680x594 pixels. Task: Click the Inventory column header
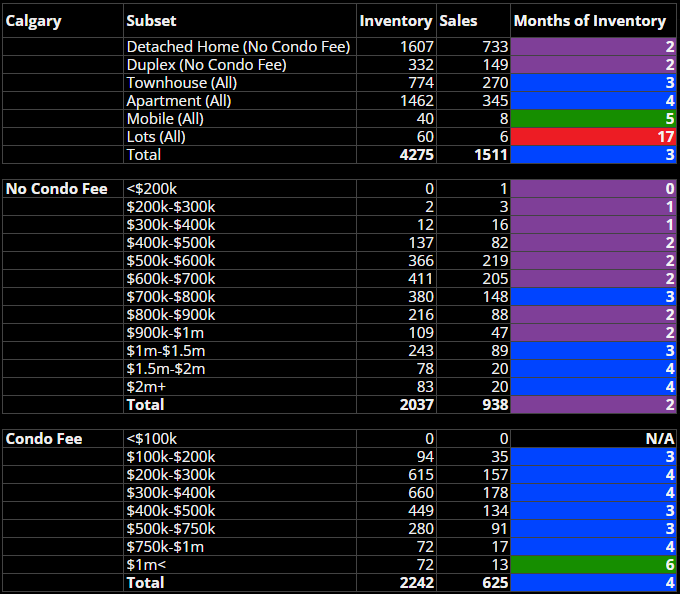coord(396,21)
